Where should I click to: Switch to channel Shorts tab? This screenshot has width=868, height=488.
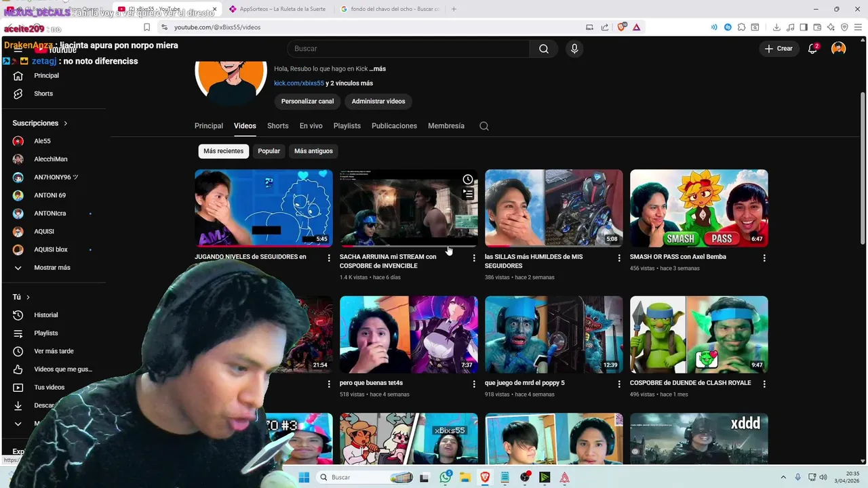tap(278, 126)
